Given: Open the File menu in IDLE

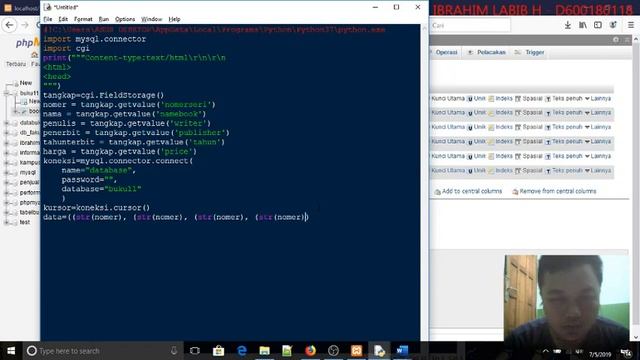Looking at the screenshot, I should pos(48,19).
